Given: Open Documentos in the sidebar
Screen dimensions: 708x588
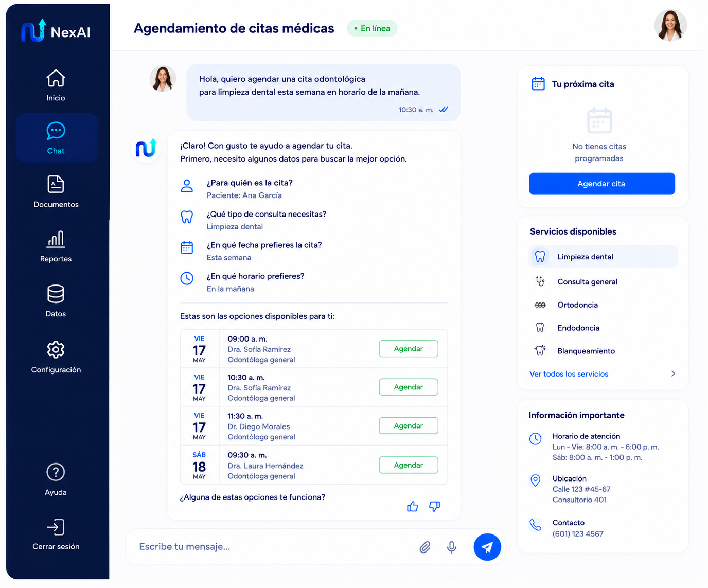Looking at the screenshot, I should coord(56,191).
